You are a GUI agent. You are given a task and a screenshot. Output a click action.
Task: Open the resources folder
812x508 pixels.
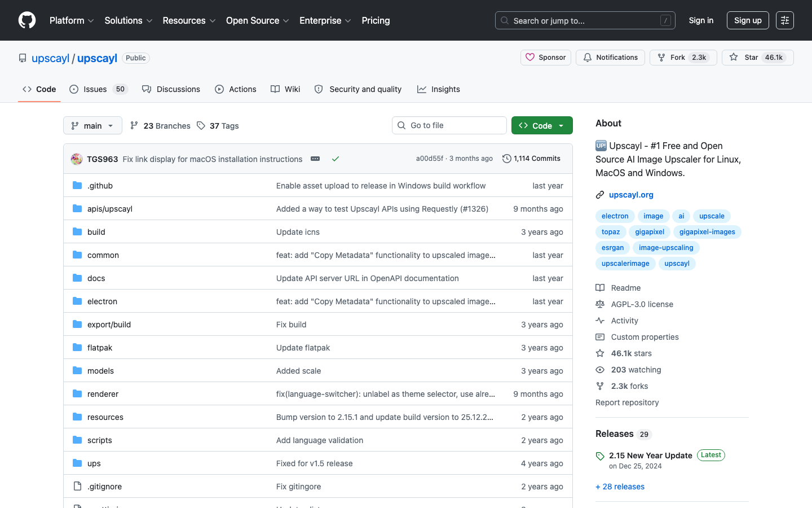coord(105,417)
